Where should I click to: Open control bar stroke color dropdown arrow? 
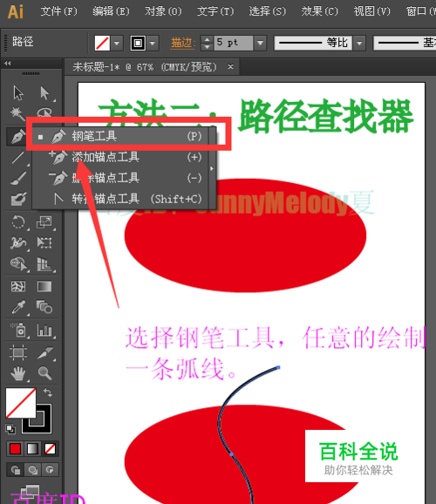tap(153, 43)
